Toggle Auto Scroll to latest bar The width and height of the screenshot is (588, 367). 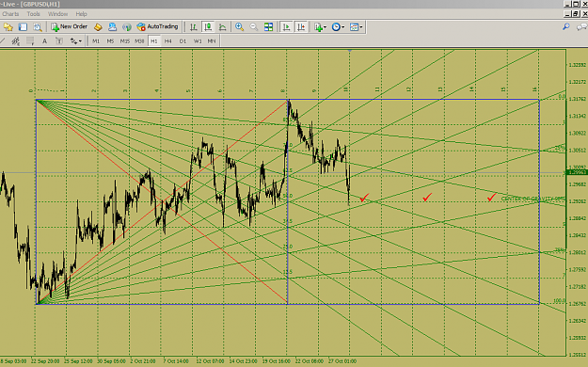coord(287,27)
